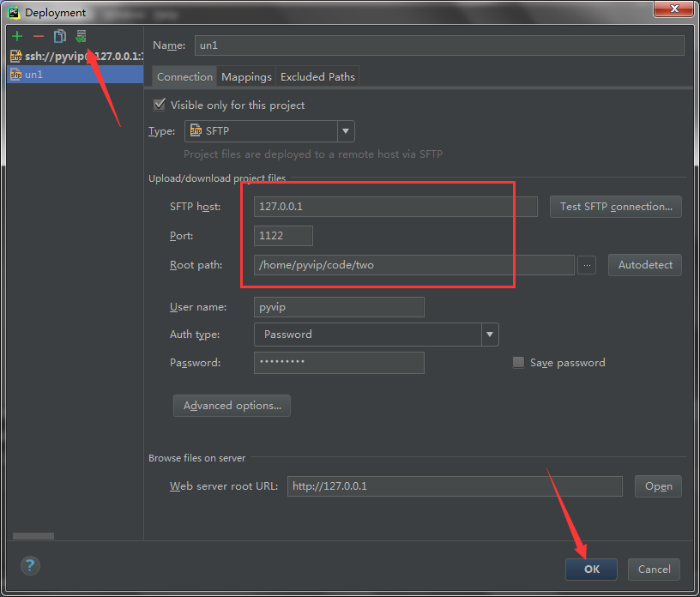Open the Type dropdown
Image resolution: width=700 pixels, height=597 pixels.
pyautogui.click(x=345, y=130)
